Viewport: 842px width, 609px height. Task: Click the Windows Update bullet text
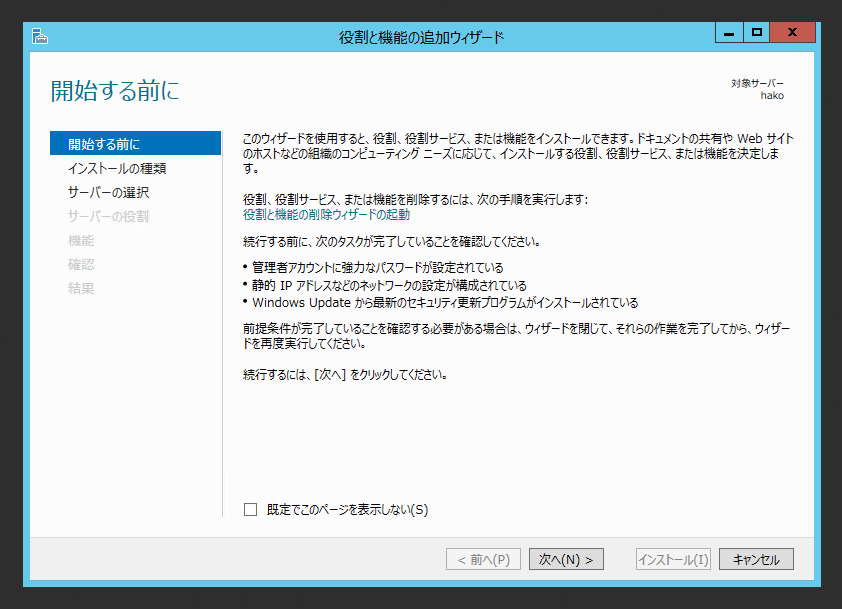click(445, 303)
